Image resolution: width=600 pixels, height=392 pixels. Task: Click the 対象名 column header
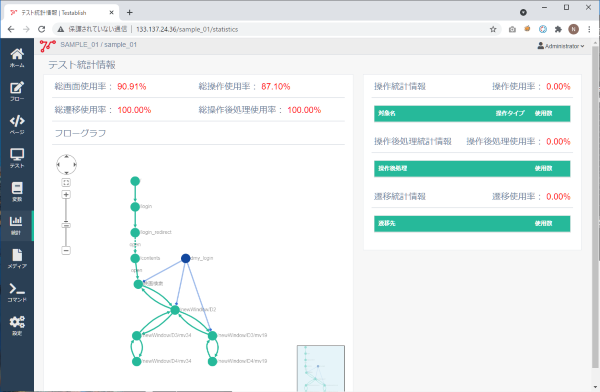click(387, 113)
